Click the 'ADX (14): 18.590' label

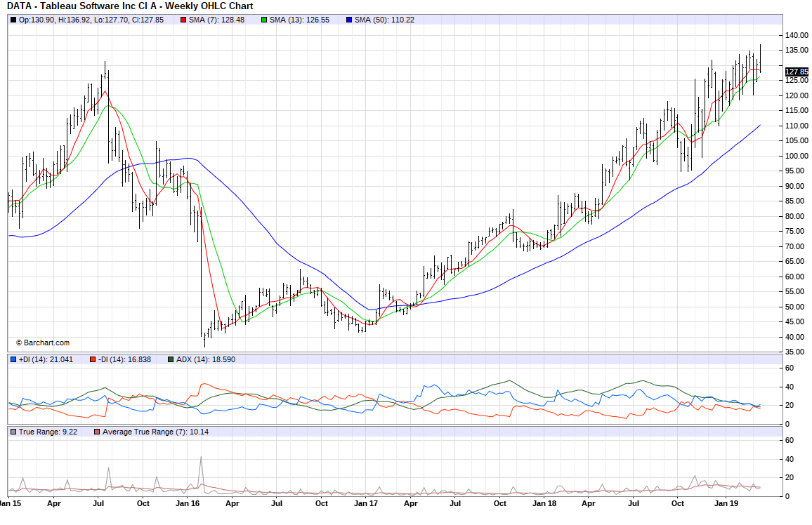[x=206, y=359]
